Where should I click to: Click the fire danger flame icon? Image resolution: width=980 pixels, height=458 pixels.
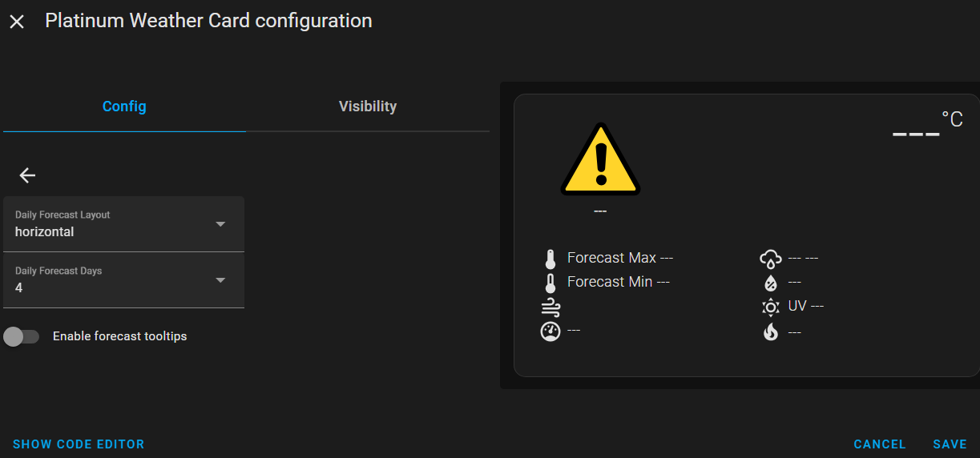tap(770, 331)
